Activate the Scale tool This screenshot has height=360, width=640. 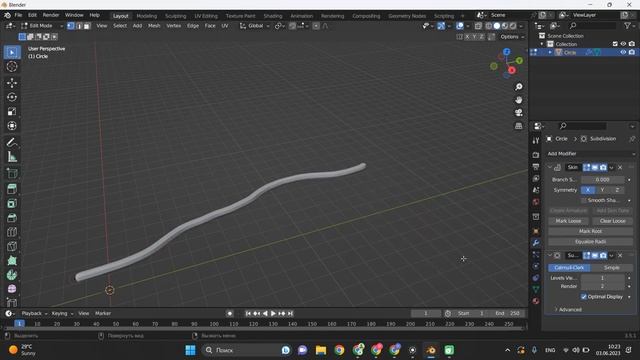tap(12, 111)
